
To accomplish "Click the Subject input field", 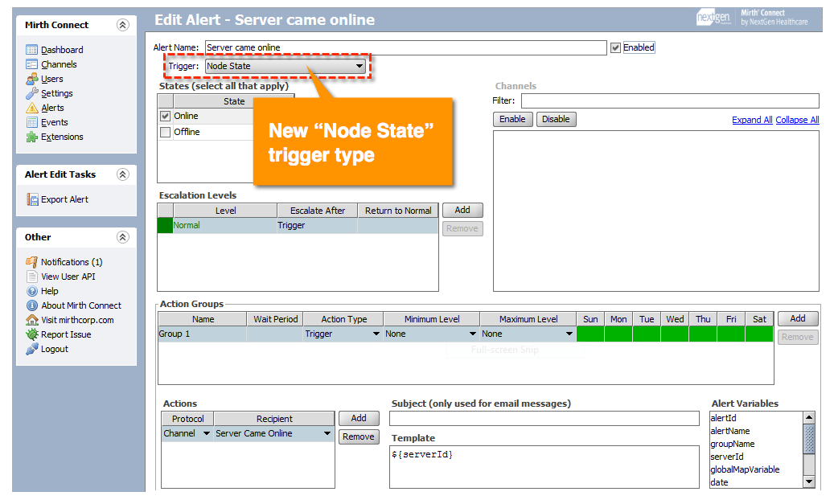I will click(x=544, y=419).
